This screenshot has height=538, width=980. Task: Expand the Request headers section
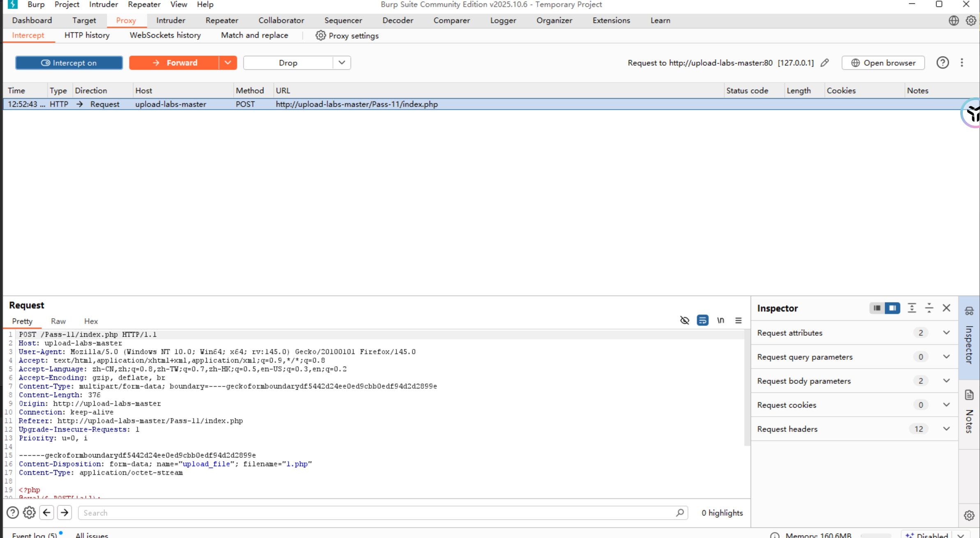coord(946,429)
